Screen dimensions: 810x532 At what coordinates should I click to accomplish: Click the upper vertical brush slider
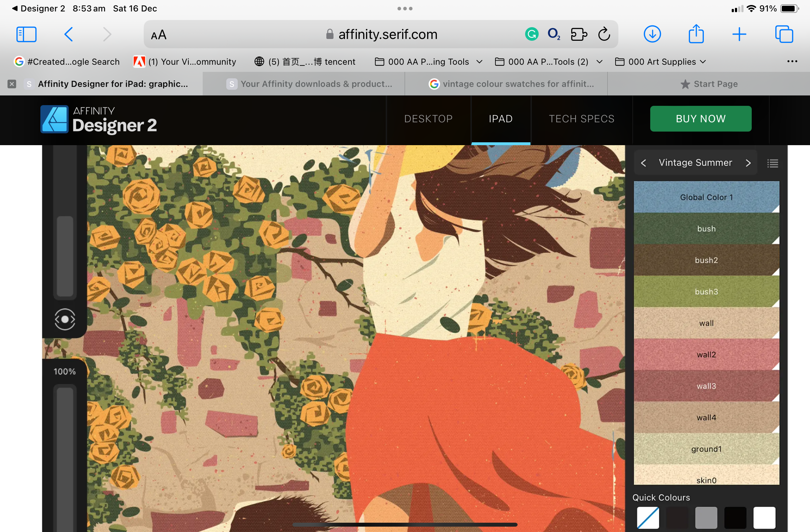point(65,222)
